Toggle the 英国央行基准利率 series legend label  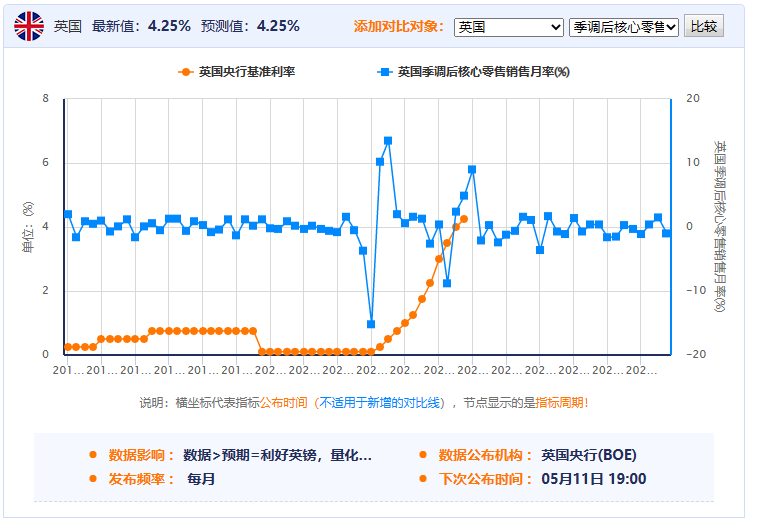[x=246, y=72]
